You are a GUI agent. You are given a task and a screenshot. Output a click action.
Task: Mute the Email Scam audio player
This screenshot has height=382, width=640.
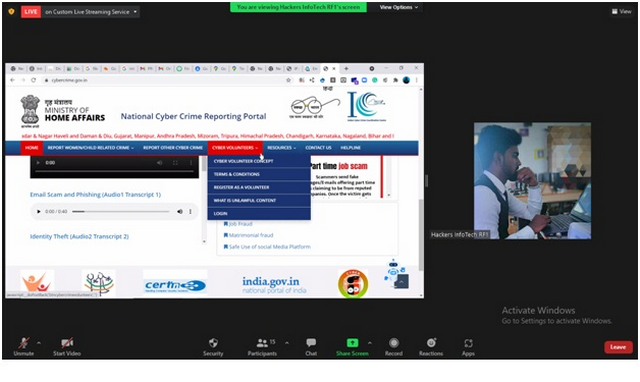(x=180, y=211)
